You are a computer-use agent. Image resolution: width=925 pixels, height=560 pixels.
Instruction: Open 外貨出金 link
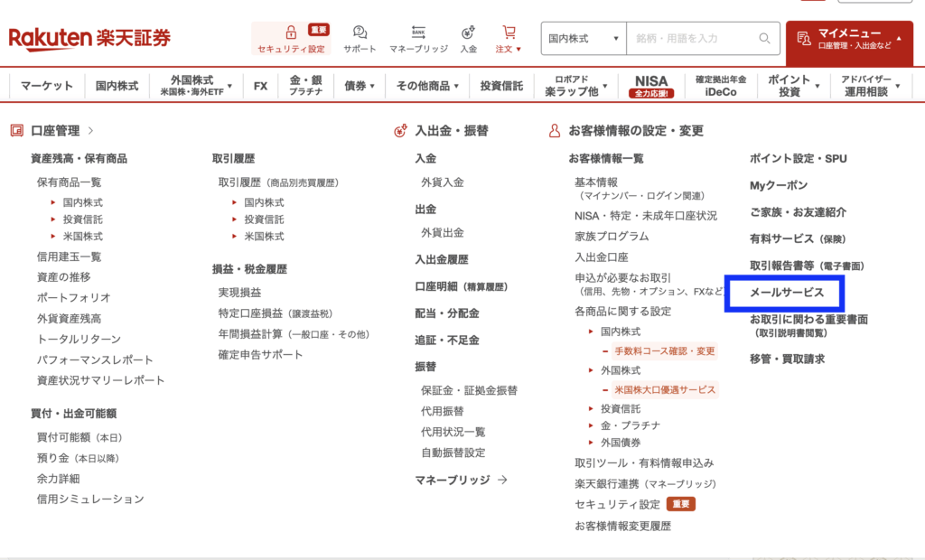tap(443, 232)
